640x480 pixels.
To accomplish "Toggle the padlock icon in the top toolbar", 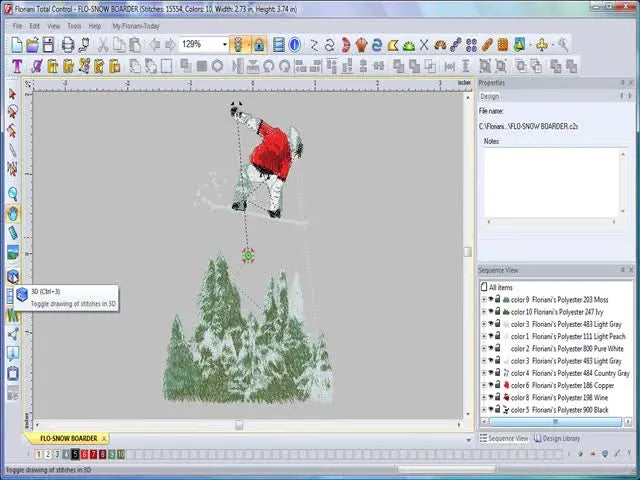I will click(259, 44).
